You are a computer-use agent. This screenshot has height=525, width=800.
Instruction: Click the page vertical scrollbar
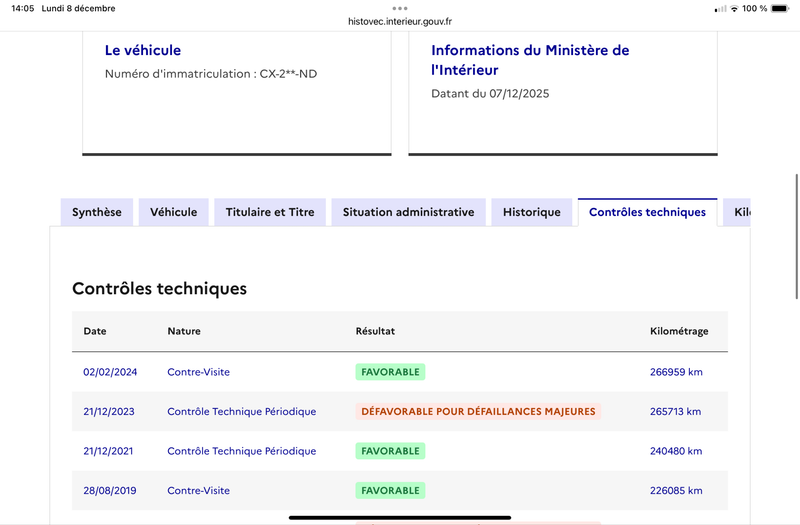(x=796, y=237)
